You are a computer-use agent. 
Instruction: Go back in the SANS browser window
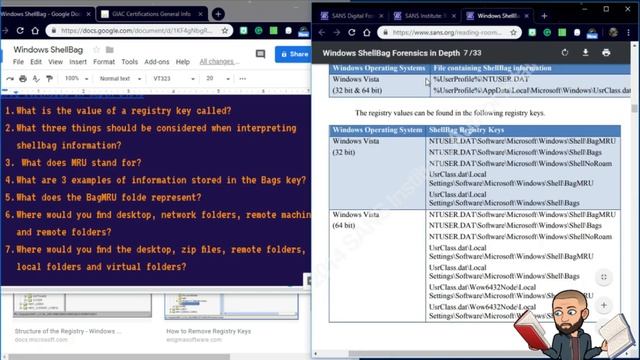322,32
